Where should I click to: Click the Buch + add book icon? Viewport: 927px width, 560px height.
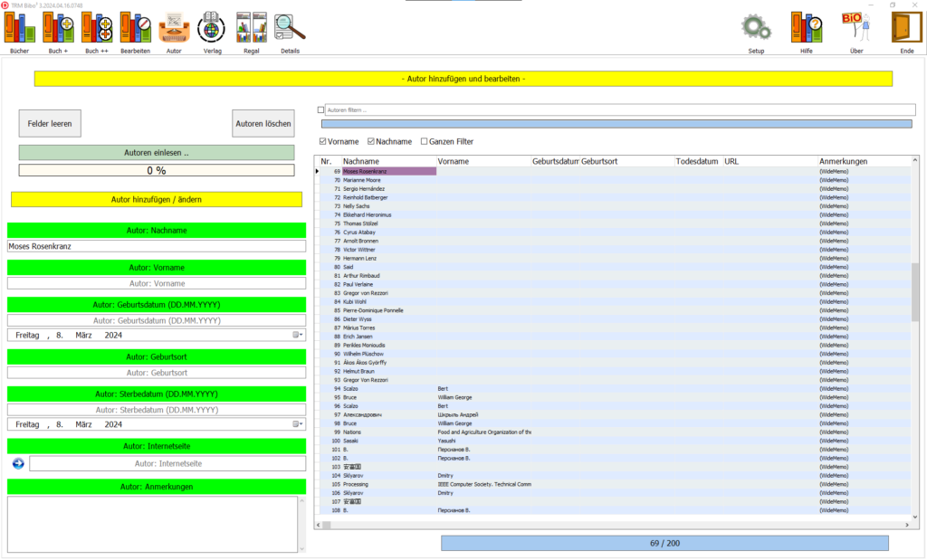tap(58, 27)
